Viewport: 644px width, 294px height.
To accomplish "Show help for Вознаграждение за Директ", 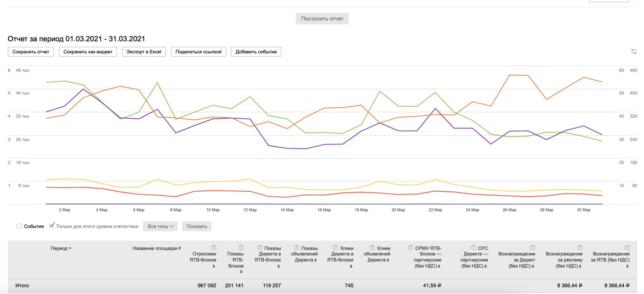I will (x=532, y=247).
